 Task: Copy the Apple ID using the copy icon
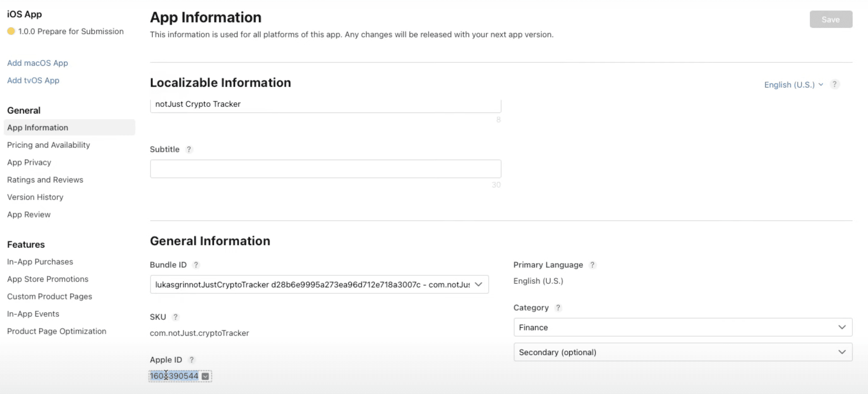(x=205, y=376)
